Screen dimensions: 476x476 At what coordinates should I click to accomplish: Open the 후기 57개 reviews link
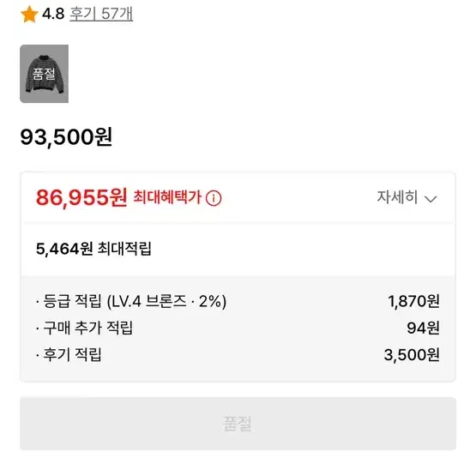[x=101, y=14]
